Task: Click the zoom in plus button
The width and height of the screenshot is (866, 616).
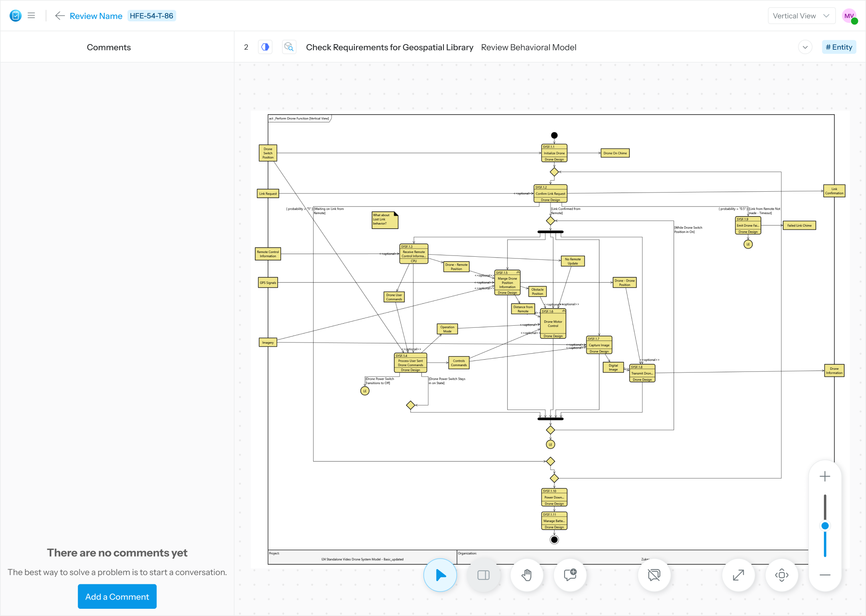Action: (x=825, y=476)
